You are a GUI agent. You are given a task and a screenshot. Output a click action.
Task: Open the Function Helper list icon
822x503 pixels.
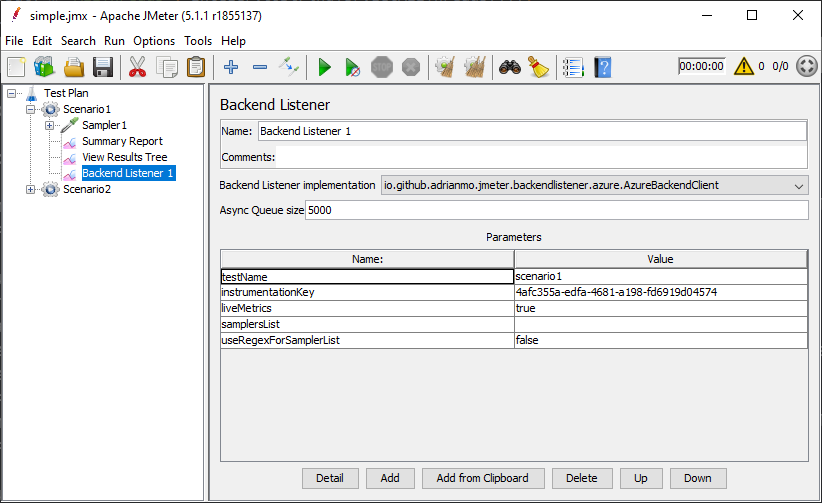click(573, 67)
